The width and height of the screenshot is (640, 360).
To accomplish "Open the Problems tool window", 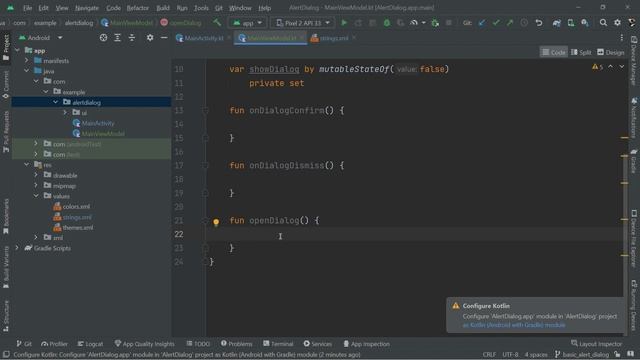I will (236, 344).
